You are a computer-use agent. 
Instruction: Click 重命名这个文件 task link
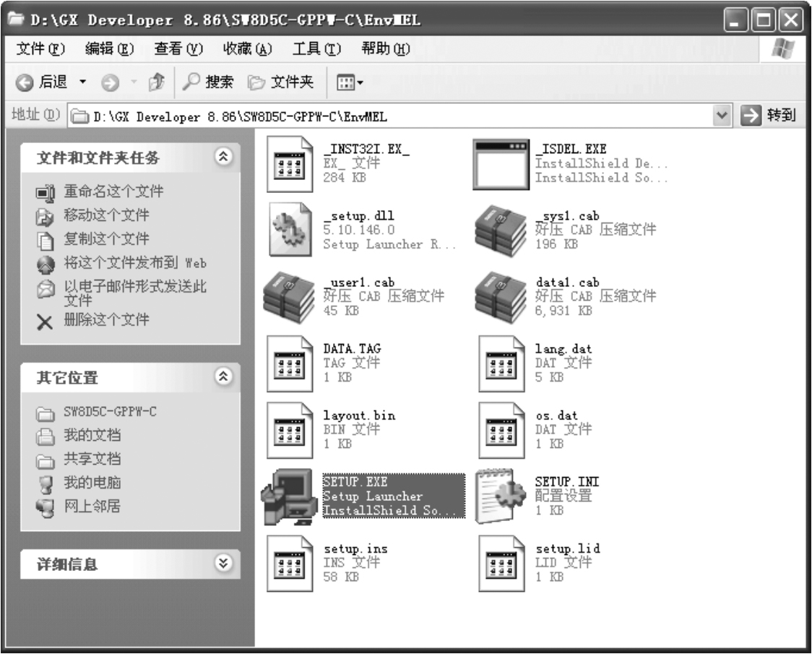coord(113,192)
